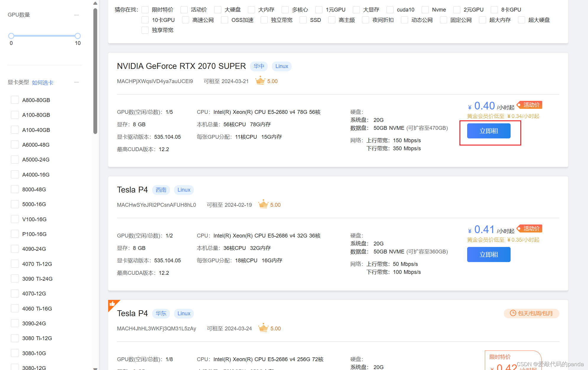This screenshot has width=588, height=370.
Task: Click the GPU count slider's right handle
Action: (78, 36)
